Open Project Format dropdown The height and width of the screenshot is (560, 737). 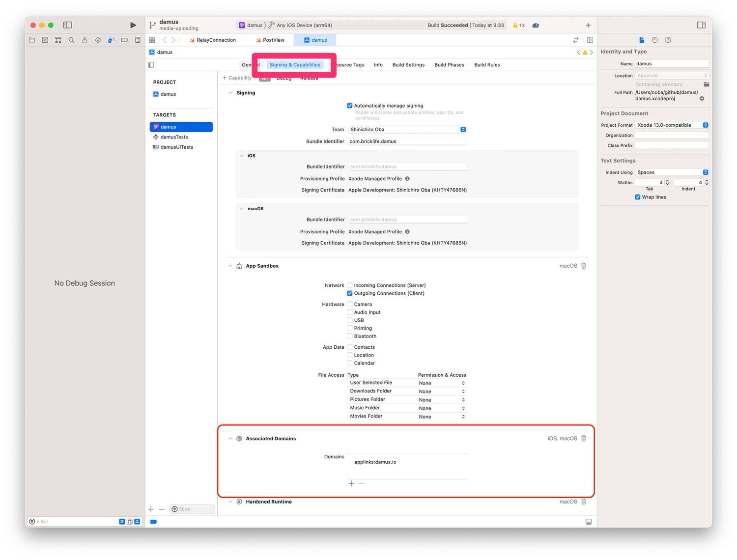pyautogui.click(x=672, y=125)
